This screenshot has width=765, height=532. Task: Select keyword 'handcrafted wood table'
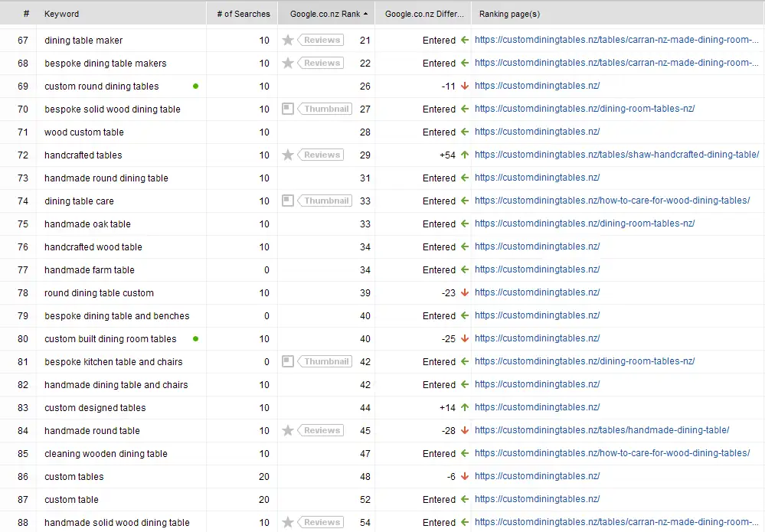tap(93, 247)
